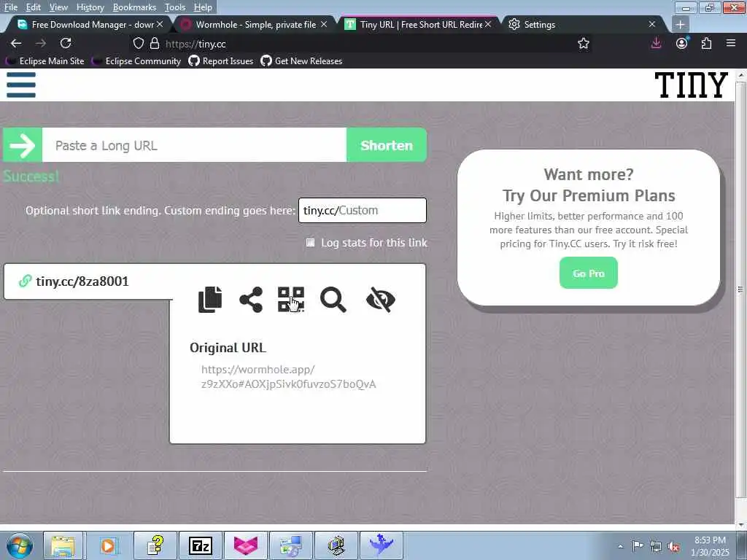This screenshot has height=560, width=747.
Task: Click the Go Pro button
Action: (x=589, y=273)
